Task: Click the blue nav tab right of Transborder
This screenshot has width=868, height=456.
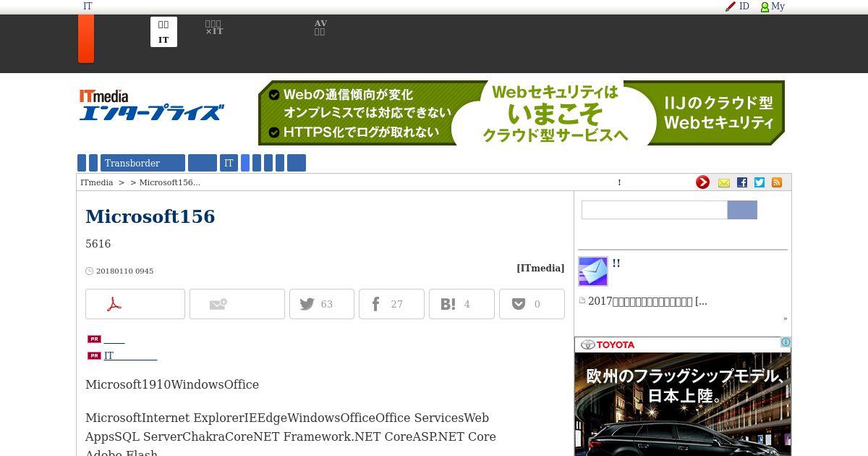Action: click(x=203, y=163)
